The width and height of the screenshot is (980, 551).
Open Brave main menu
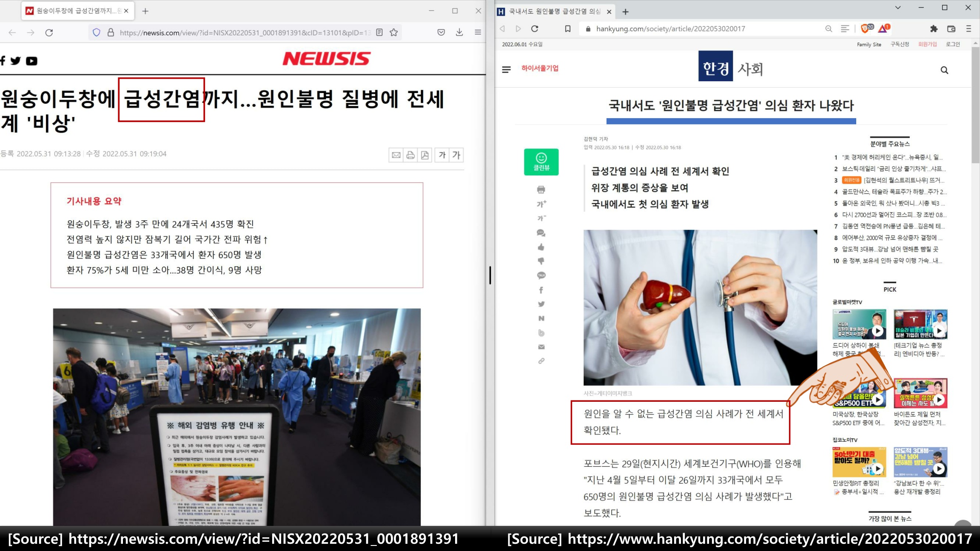[x=969, y=28]
